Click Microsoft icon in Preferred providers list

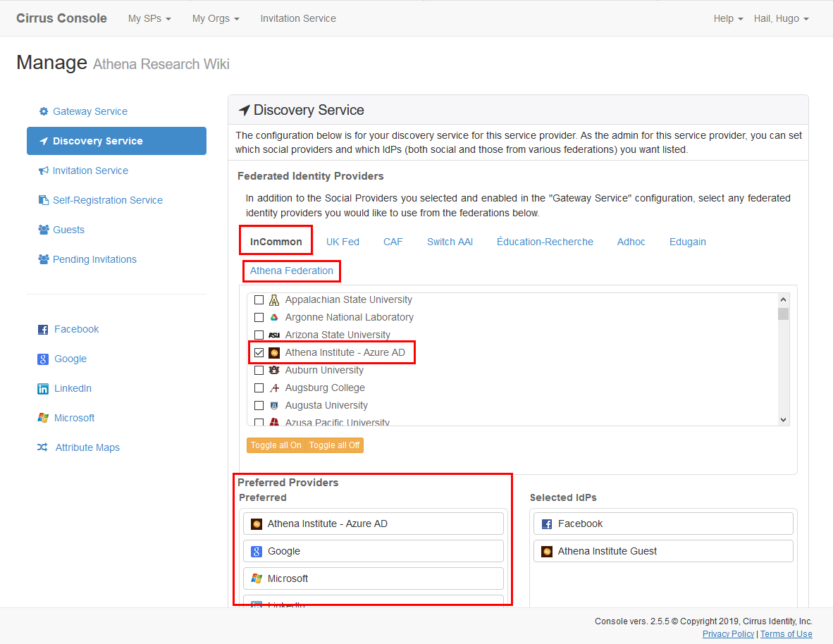pos(257,578)
